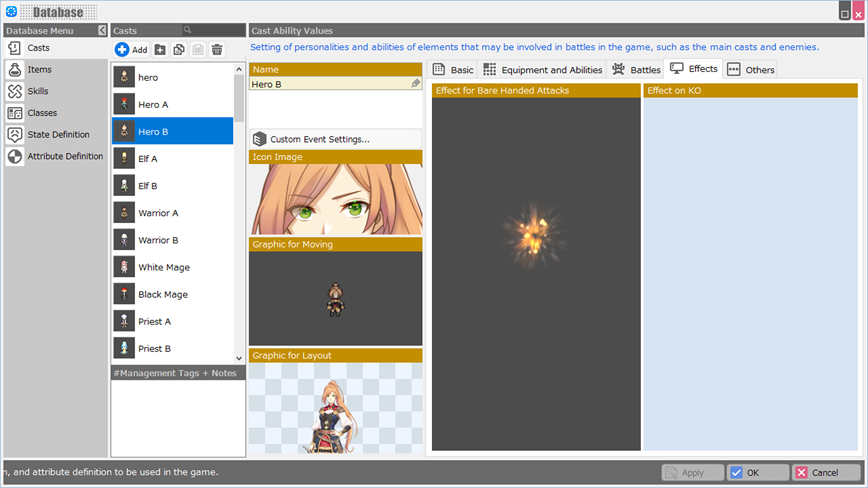Open the Others tab
This screenshot has width=868, height=488.
(x=751, y=70)
